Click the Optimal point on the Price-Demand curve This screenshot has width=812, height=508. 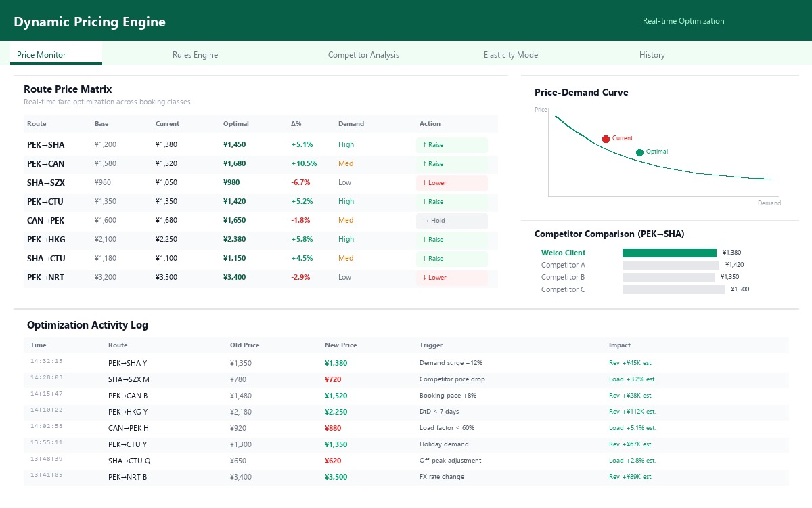click(639, 152)
